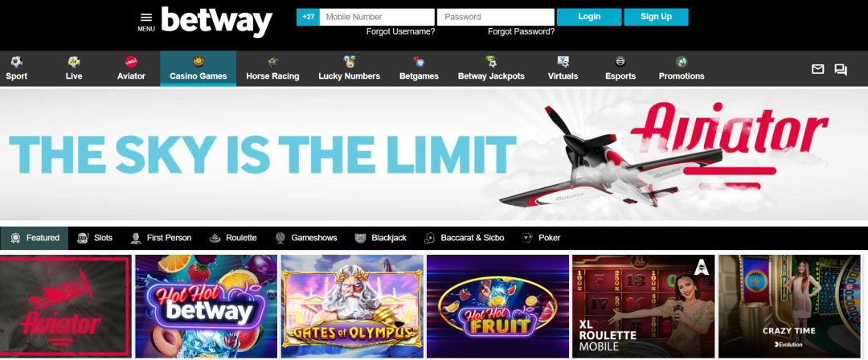Launch the Crazy Time game thumbnail
This screenshot has width=868, height=360.
point(789,306)
